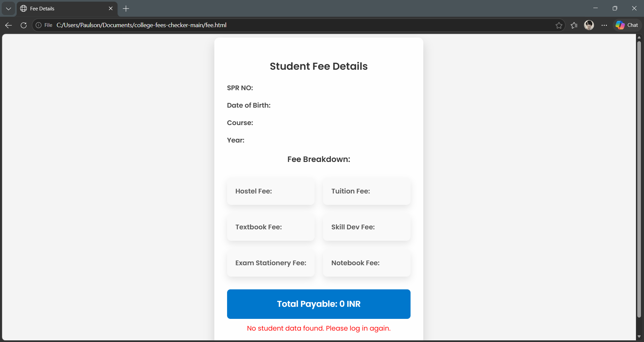Click the Total Payable: 0 INR banner
This screenshot has width=644, height=342.
[x=319, y=304]
